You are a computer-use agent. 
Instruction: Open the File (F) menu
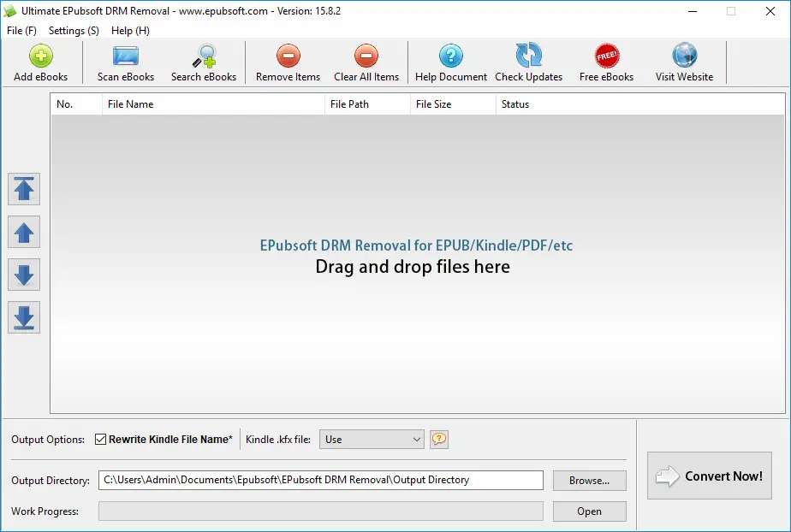tap(21, 31)
